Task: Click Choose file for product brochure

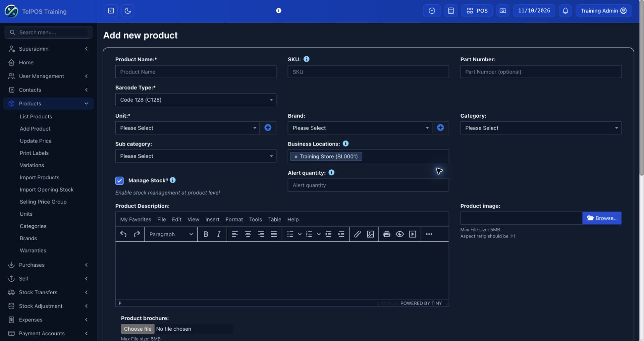Action: 138,329
